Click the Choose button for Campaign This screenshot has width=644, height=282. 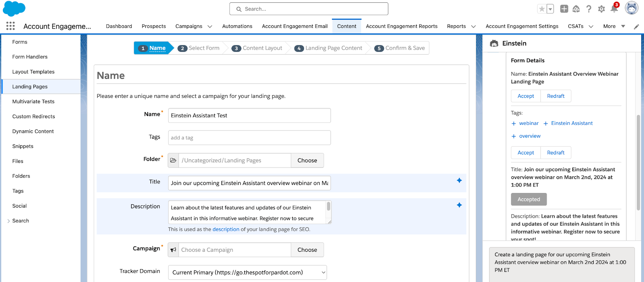point(307,250)
